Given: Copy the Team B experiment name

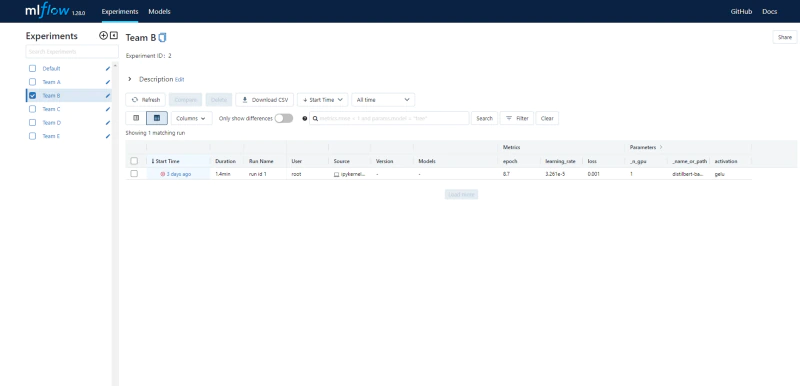Looking at the screenshot, I should [163, 38].
